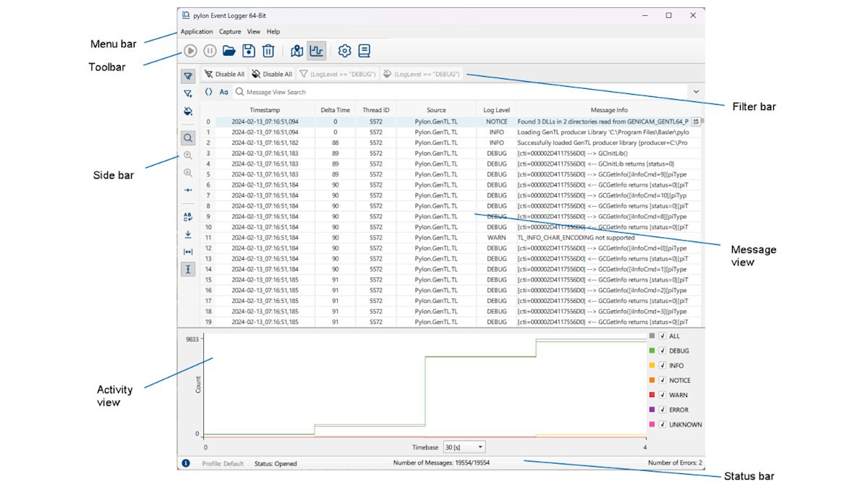Toggle the funnel LogLevel == "DEBUG" filter
Screen dimensions: 868x489
[338, 74]
